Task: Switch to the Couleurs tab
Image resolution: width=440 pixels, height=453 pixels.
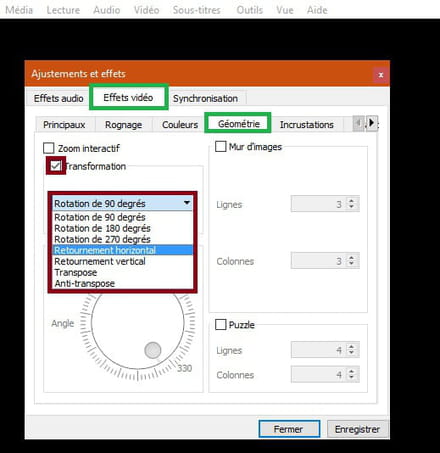Action: click(x=180, y=125)
